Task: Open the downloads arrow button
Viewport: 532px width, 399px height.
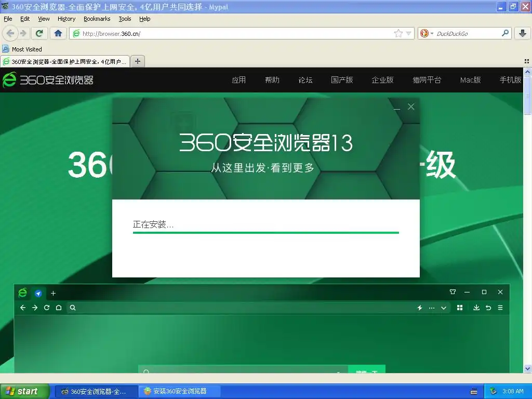Action: (523, 33)
